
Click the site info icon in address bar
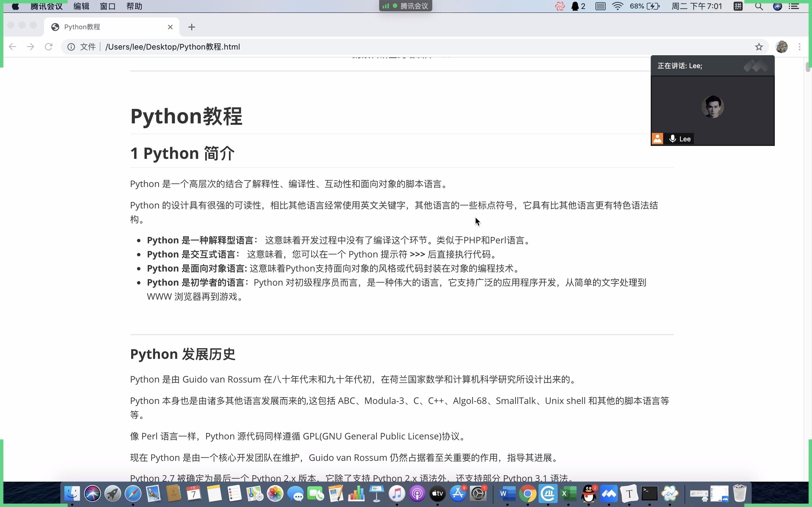pos(71,47)
